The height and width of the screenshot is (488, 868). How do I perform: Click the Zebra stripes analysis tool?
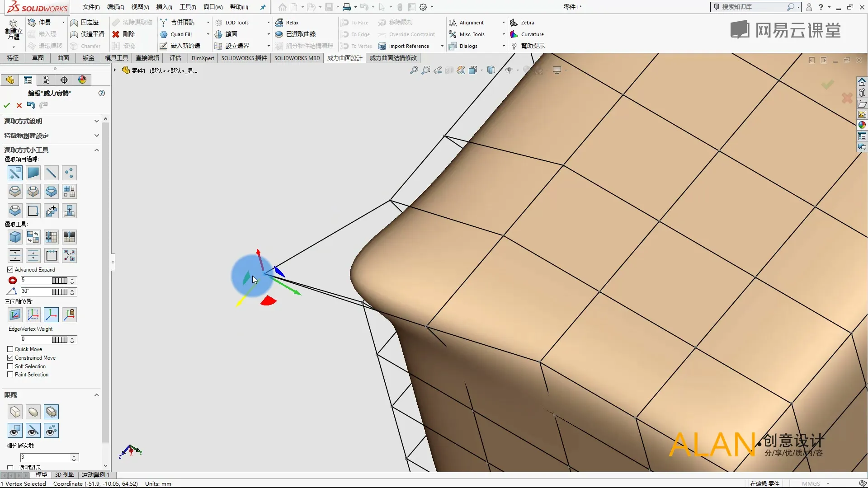click(522, 23)
